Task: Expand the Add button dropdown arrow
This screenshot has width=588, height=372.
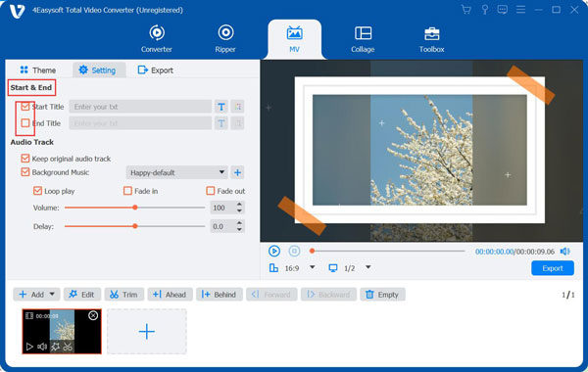Action: 52,294
